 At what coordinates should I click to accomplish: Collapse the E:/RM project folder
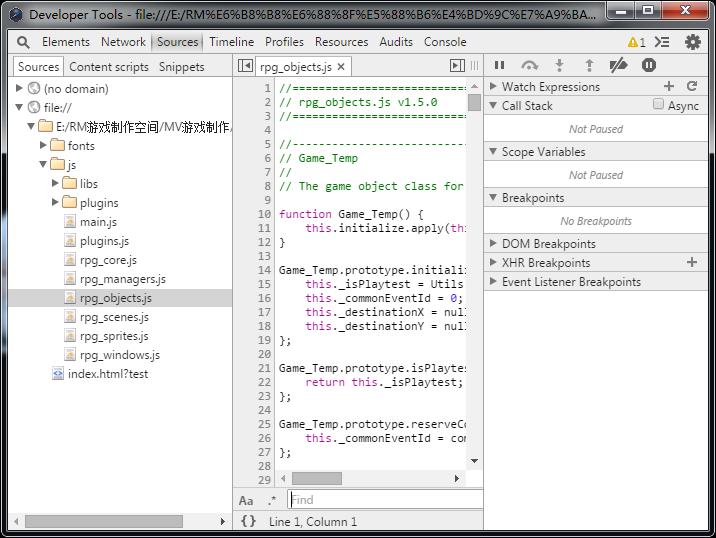click(x=31, y=126)
